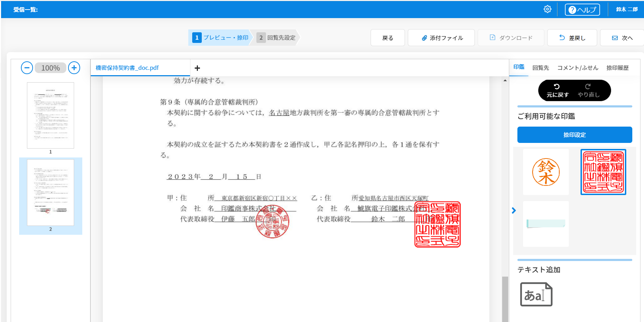Open the コメント/ふせん tab

click(577, 68)
